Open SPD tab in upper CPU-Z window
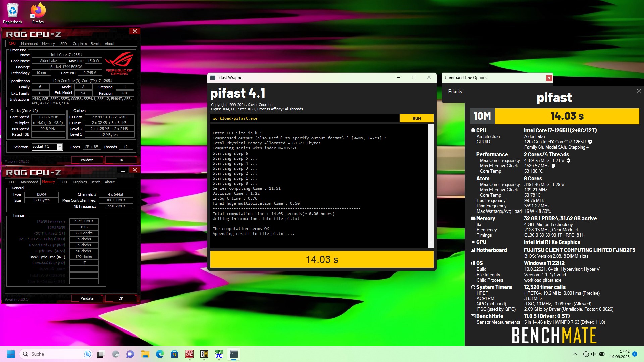 click(64, 44)
